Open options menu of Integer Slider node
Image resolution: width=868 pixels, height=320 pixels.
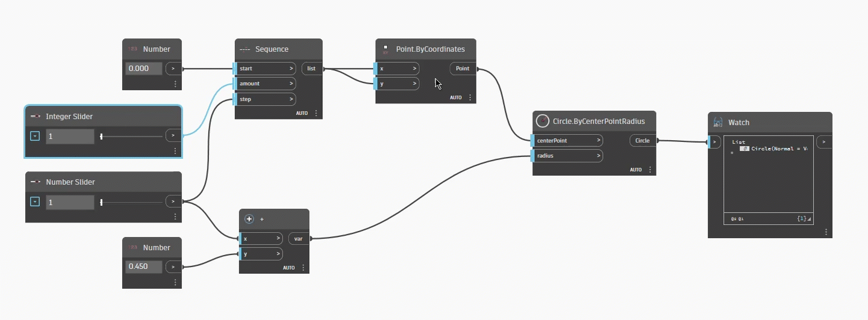(175, 151)
